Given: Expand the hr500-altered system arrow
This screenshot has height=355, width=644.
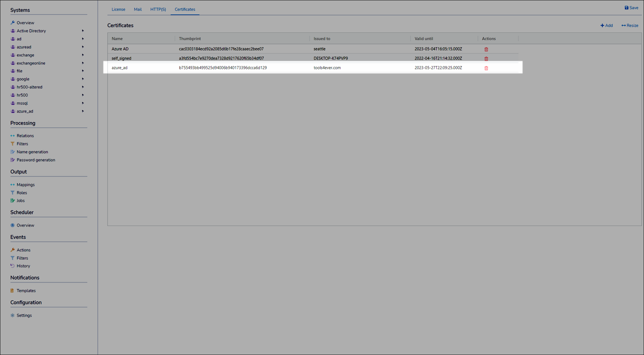Looking at the screenshot, I should 83,87.
